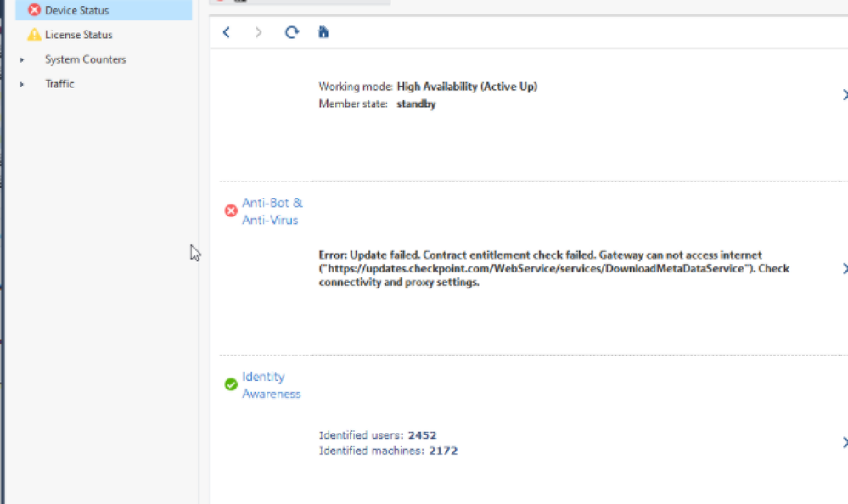Screen dimensions: 848x504
Task: Click green check icon next to Identity Awareness
Action: coord(231,384)
